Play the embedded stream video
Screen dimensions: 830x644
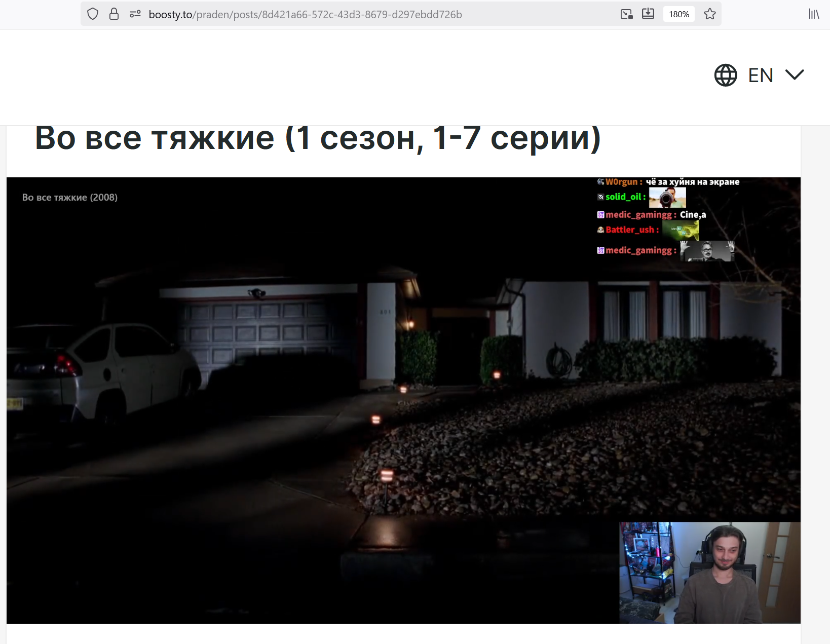tap(403, 400)
